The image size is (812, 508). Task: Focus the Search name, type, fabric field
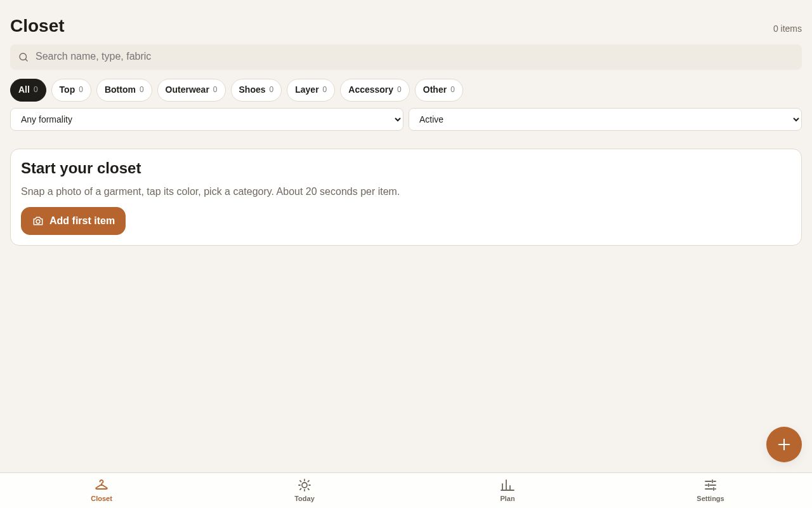point(406,57)
